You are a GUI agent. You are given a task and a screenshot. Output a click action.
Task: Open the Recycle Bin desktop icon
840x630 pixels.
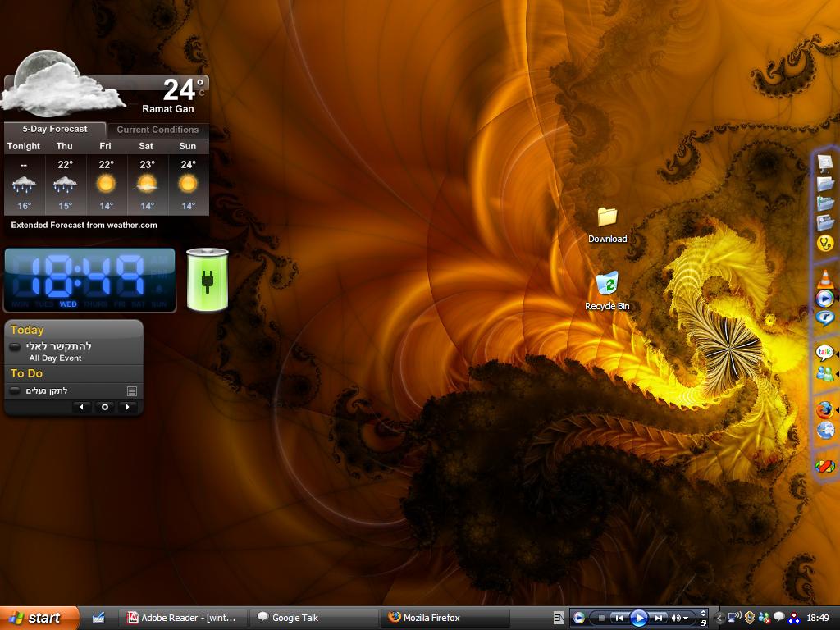607,284
